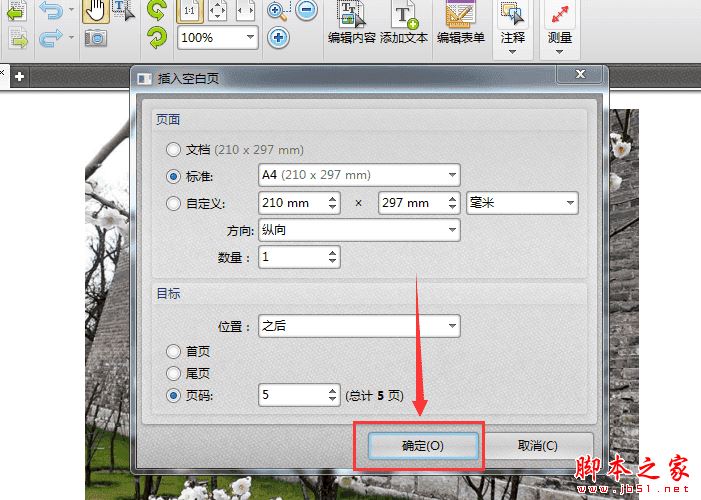Select the text Select tool
Screen dimensions: 701x500
pos(123,11)
